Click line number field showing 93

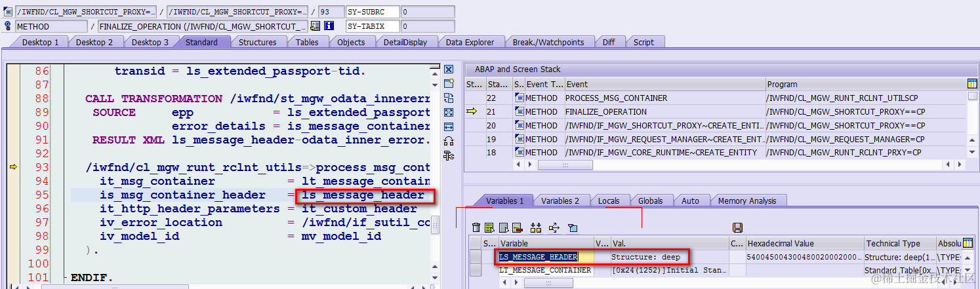point(330,12)
